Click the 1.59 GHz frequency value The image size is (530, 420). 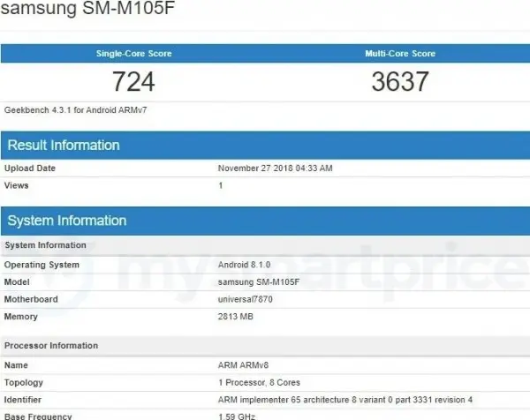(x=237, y=416)
